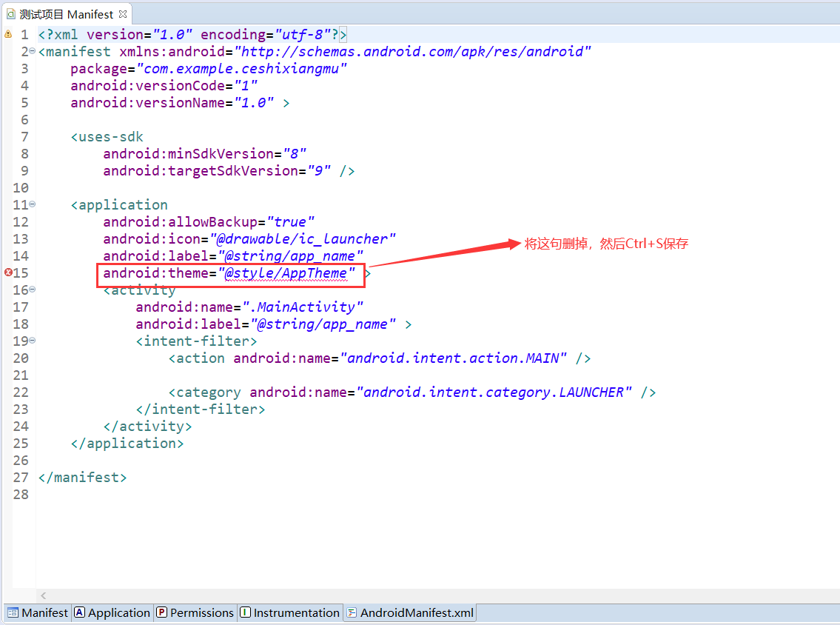
Task: Collapse the application element fold marker
Action: pyautogui.click(x=31, y=204)
